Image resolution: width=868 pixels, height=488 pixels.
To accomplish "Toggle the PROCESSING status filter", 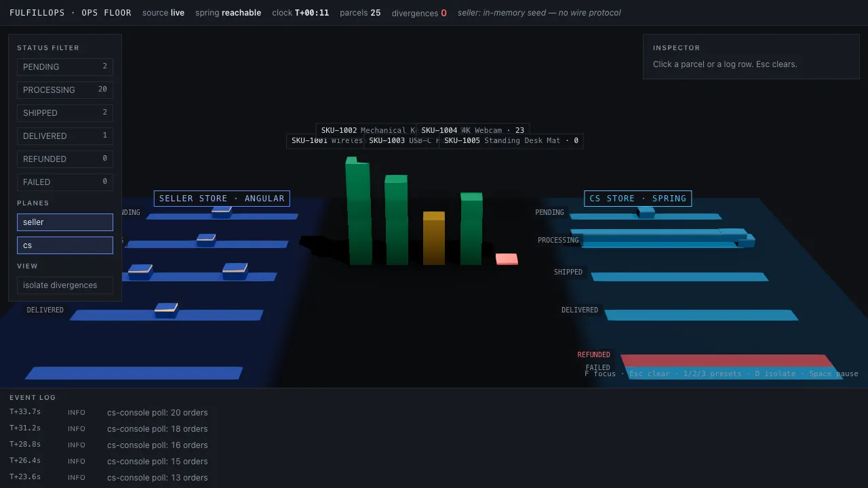I will tap(65, 89).
